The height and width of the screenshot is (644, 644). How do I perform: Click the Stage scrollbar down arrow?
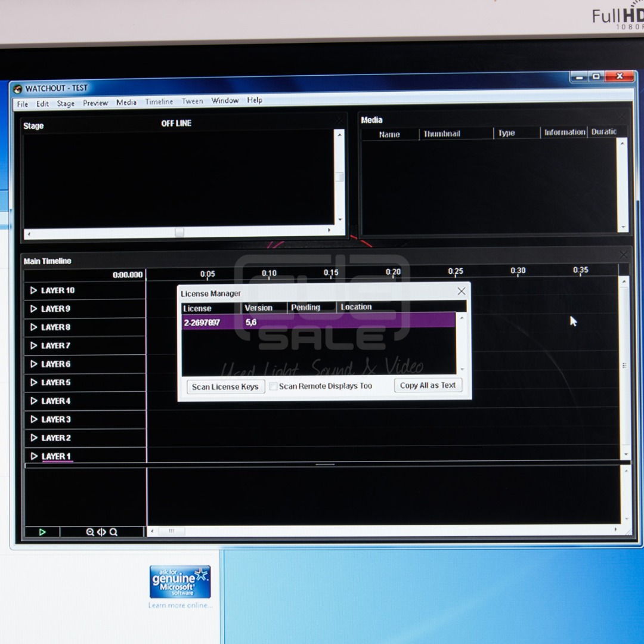coord(340,219)
